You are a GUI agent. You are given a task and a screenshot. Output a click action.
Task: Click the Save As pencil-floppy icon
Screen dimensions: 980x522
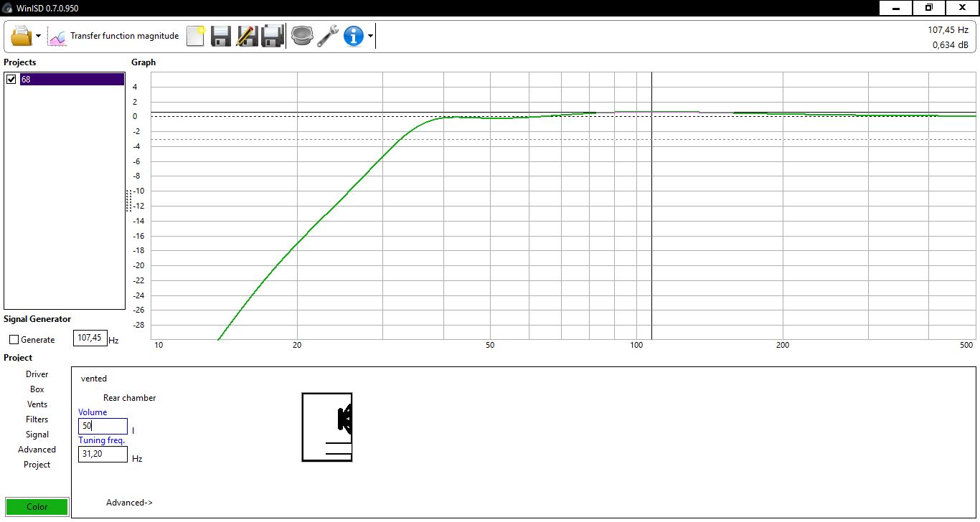247,36
